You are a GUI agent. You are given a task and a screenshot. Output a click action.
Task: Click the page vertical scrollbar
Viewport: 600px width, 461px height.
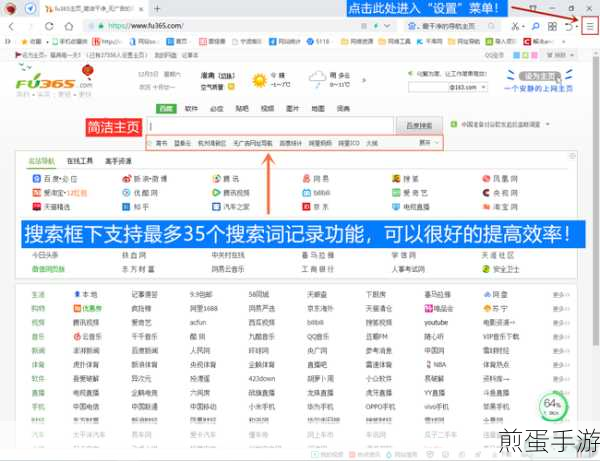[596, 203]
